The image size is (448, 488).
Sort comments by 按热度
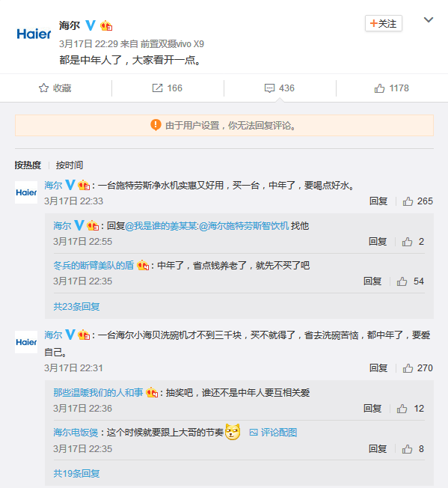pyautogui.click(x=28, y=165)
